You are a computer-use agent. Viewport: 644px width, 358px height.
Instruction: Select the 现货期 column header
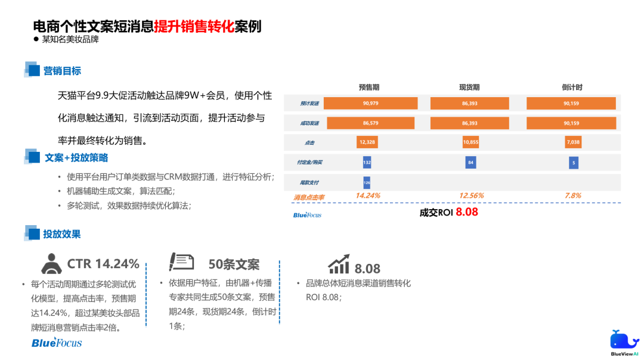pyautogui.click(x=468, y=87)
